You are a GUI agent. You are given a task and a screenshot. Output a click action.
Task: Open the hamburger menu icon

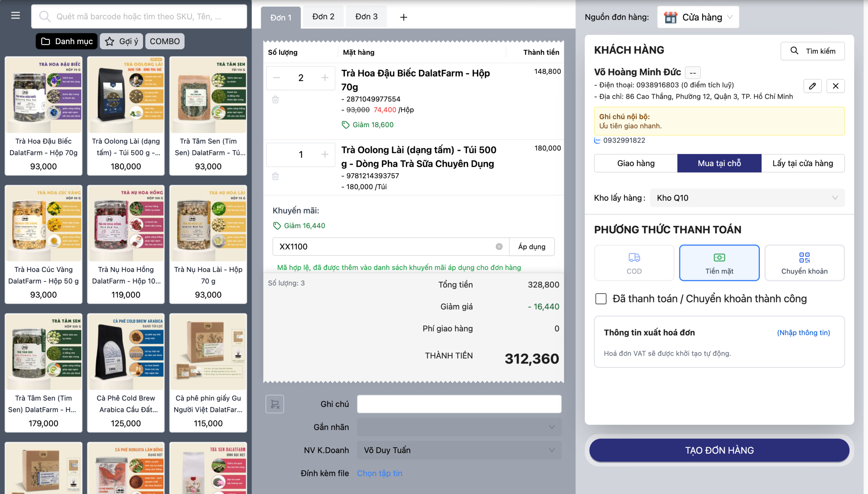15,16
